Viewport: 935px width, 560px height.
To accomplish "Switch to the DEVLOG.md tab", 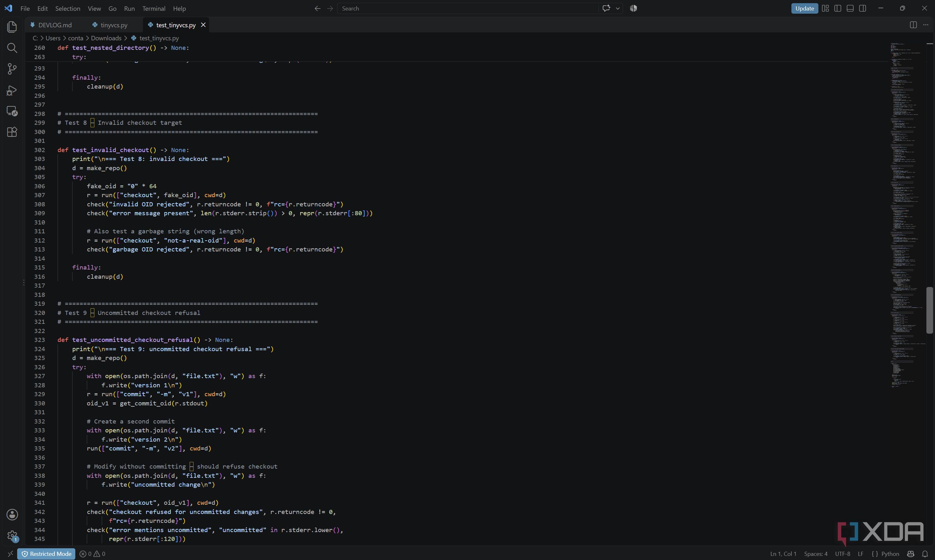I will pos(55,25).
